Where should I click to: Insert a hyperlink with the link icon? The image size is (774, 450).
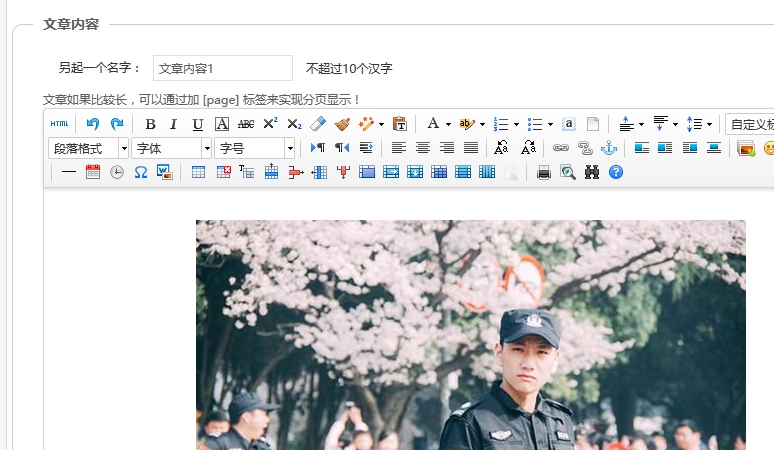click(561, 148)
